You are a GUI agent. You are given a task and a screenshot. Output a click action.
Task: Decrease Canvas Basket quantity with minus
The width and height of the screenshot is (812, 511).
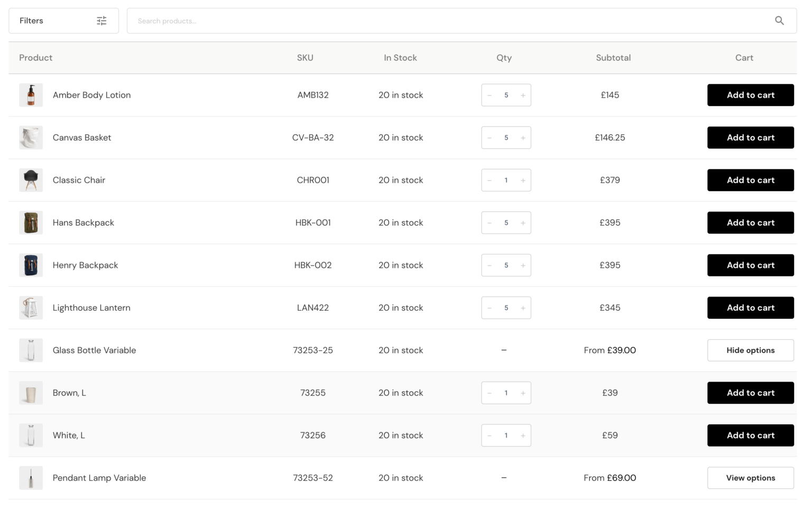pos(489,137)
